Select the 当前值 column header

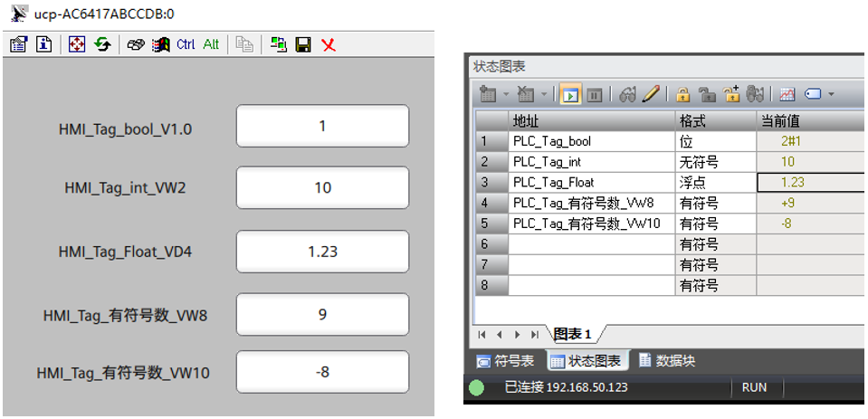click(812, 120)
